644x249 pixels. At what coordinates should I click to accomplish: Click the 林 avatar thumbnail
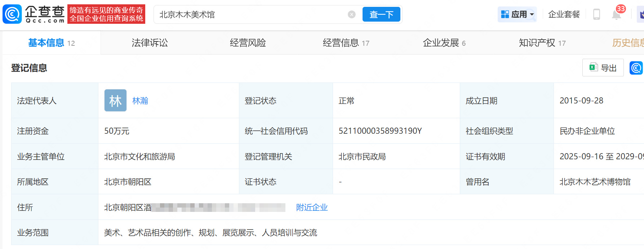115,101
